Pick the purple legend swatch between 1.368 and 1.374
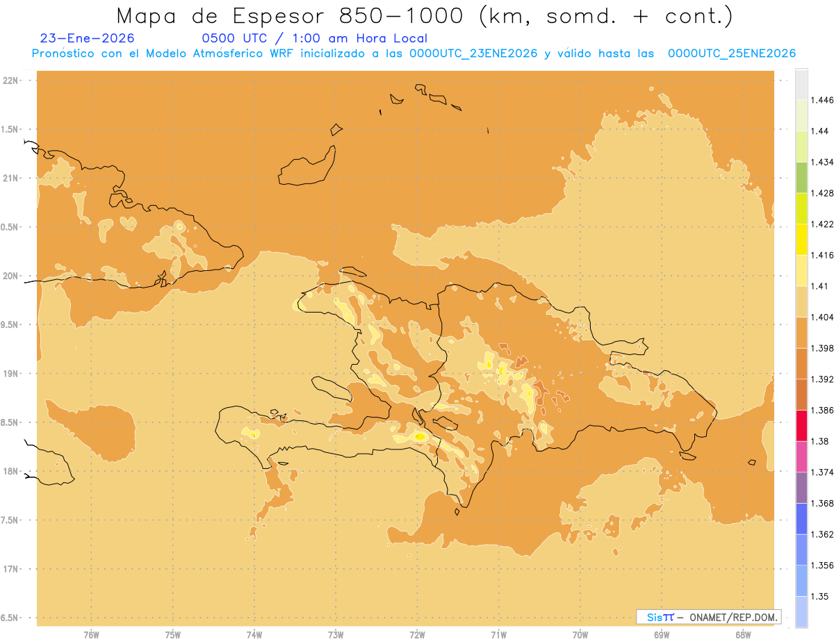The width and height of the screenshot is (834, 644). point(801,488)
